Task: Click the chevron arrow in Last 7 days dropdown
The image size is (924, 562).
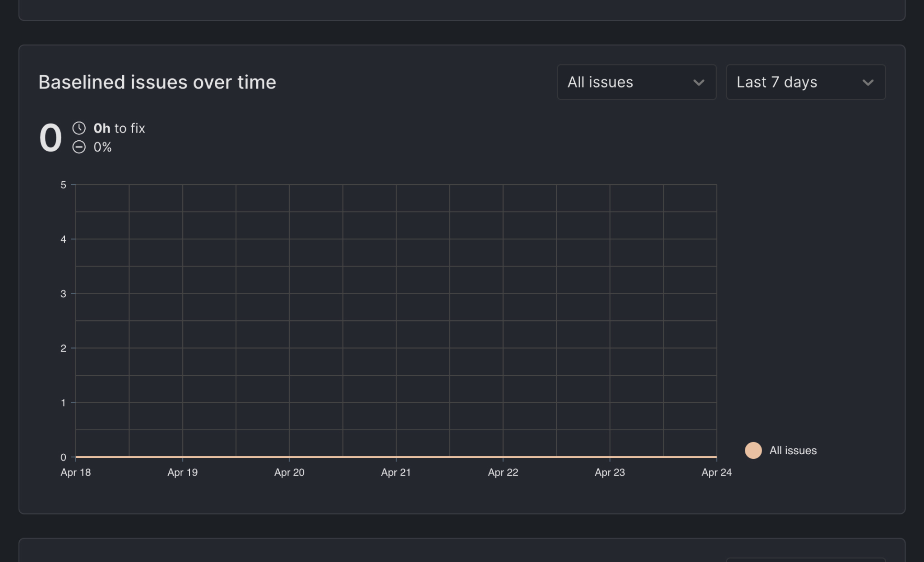Action: pyautogui.click(x=868, y=83)
